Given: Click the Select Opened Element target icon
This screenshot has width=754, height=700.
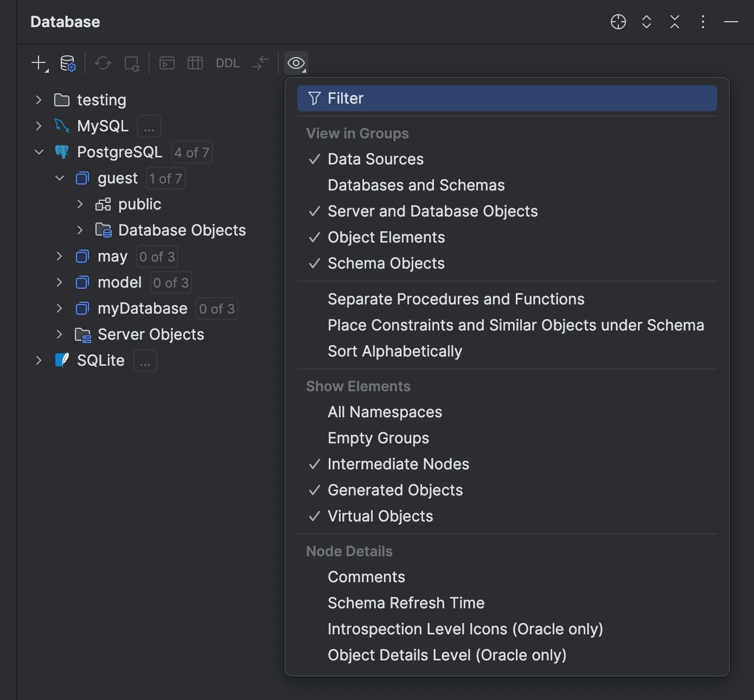Looking at the screenshot, I should point(618,22).
